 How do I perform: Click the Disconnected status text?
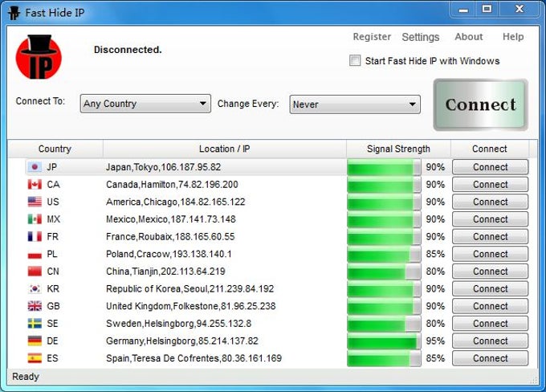point(128,50)
